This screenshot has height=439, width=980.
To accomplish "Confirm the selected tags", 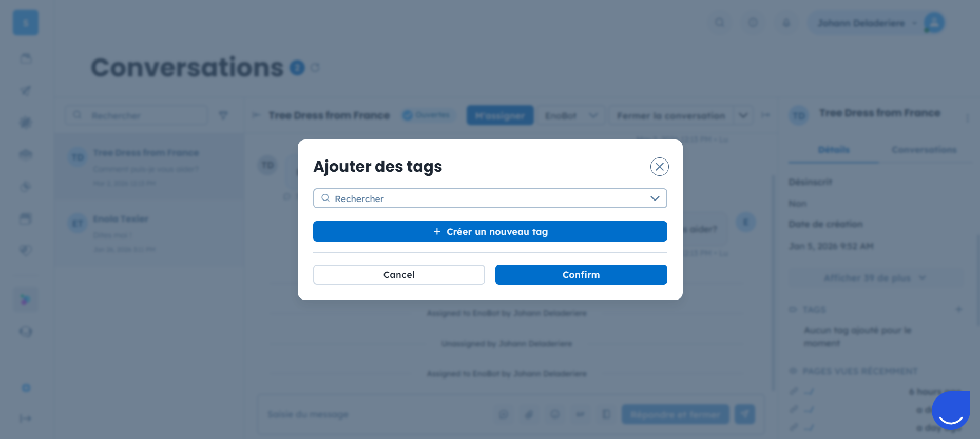I will coord(581,275).
